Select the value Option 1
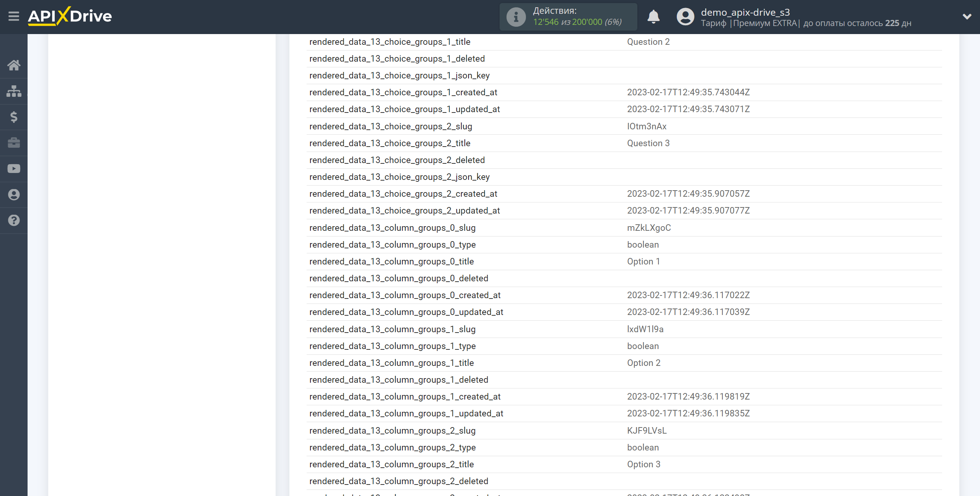The width and height of the screenshot is (980, 496). coord(644,261)
